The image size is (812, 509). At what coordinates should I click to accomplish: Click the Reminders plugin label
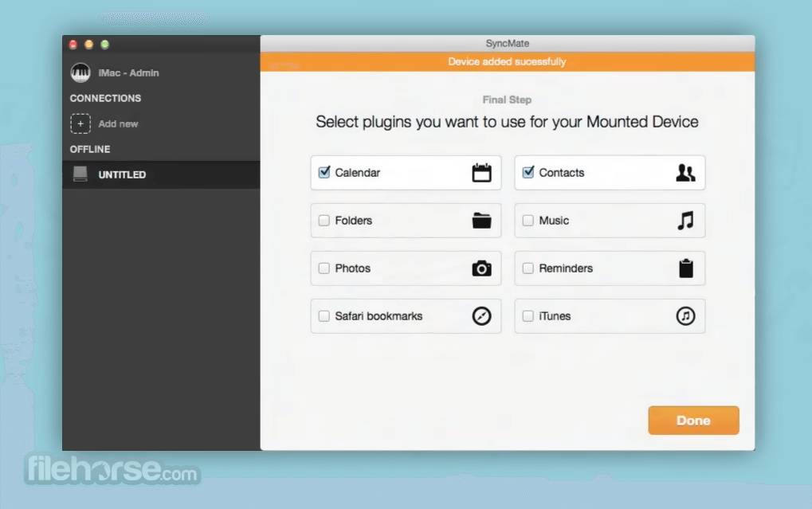click(x=566, y=268)
